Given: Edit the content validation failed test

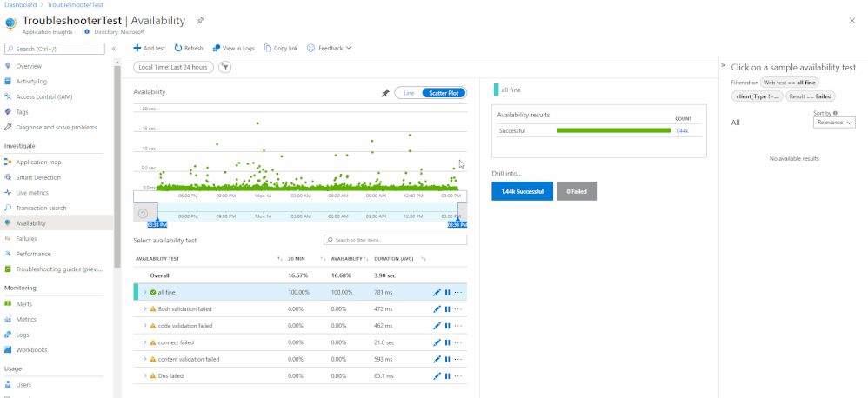Looking at the screenshot, I should [437, 359].
